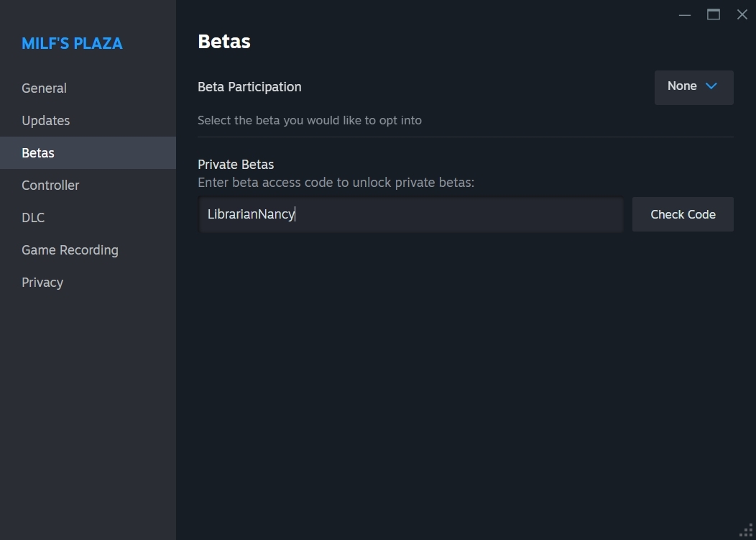756x540 pixels.
Task: Click the Private Betas label
Action: 236,165
